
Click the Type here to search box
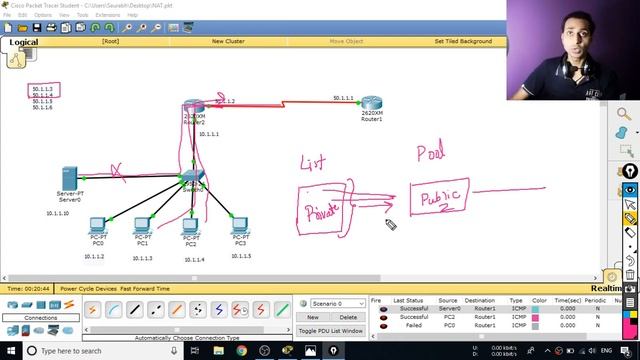coord(102,351)
